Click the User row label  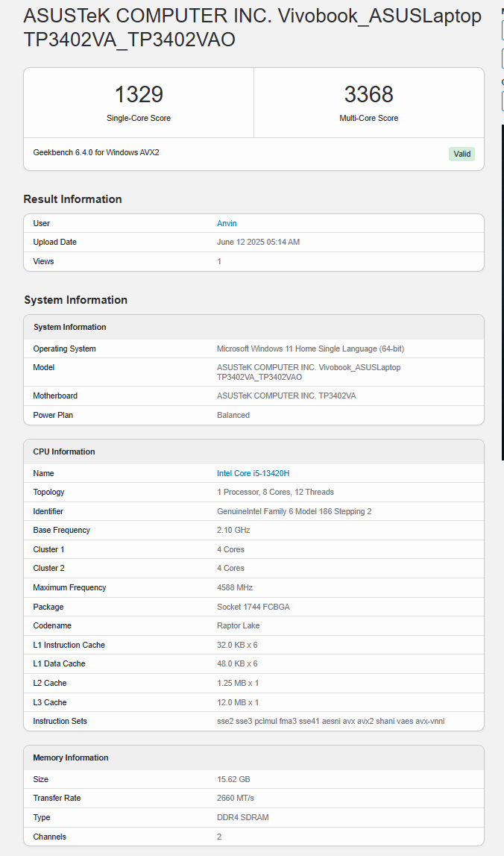[42, 223]
